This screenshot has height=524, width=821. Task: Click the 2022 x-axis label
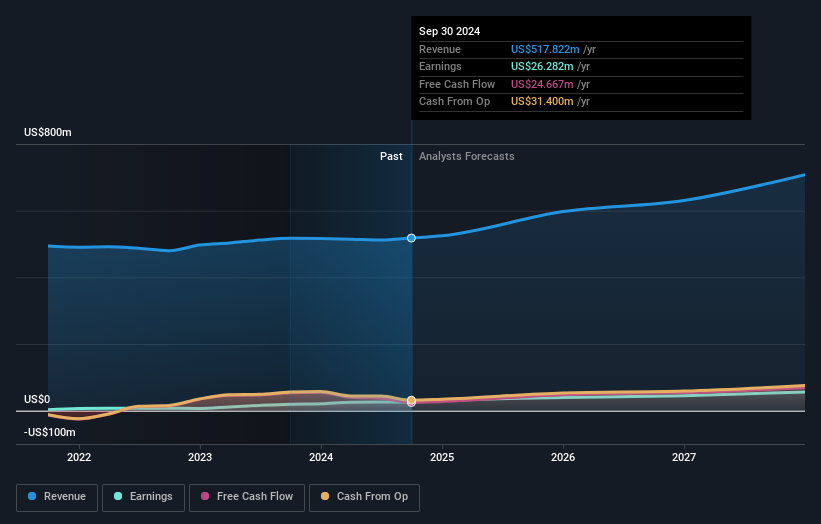[x=79, y=457]
